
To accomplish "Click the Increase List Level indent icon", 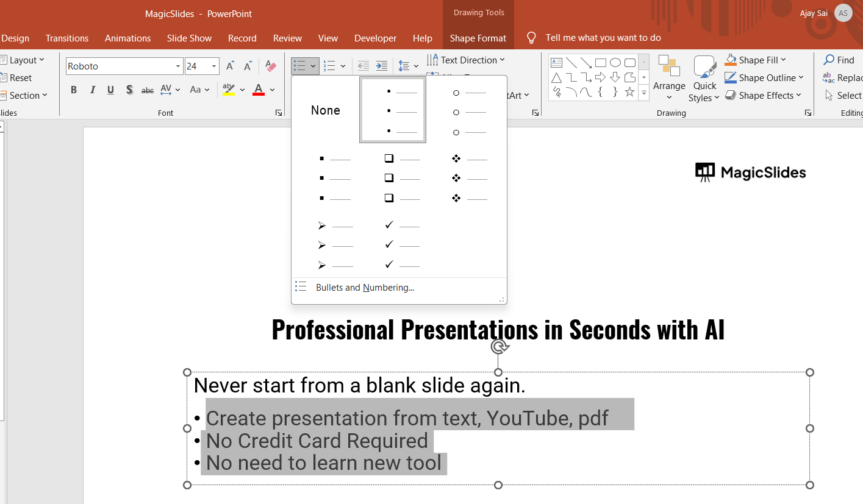I will (x=381, y=66).
